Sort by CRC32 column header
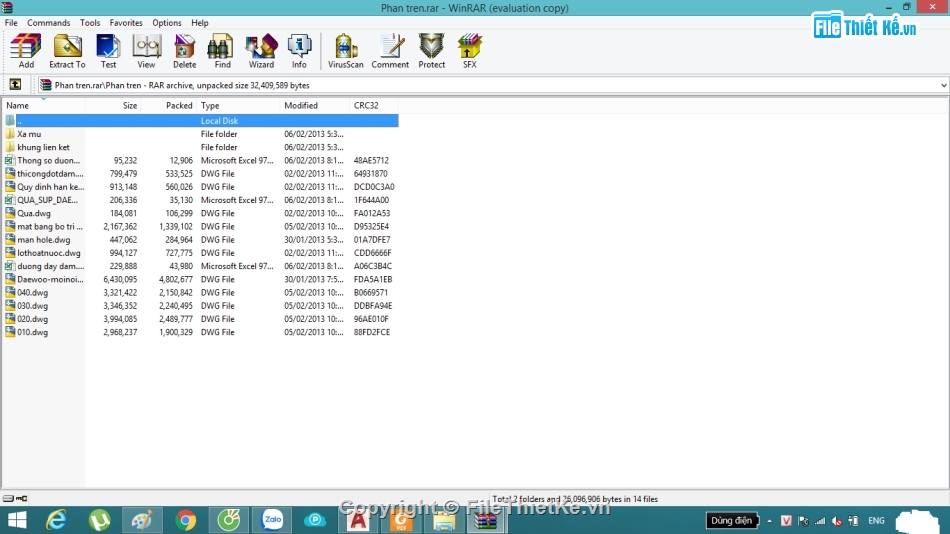 pos(373,105)
